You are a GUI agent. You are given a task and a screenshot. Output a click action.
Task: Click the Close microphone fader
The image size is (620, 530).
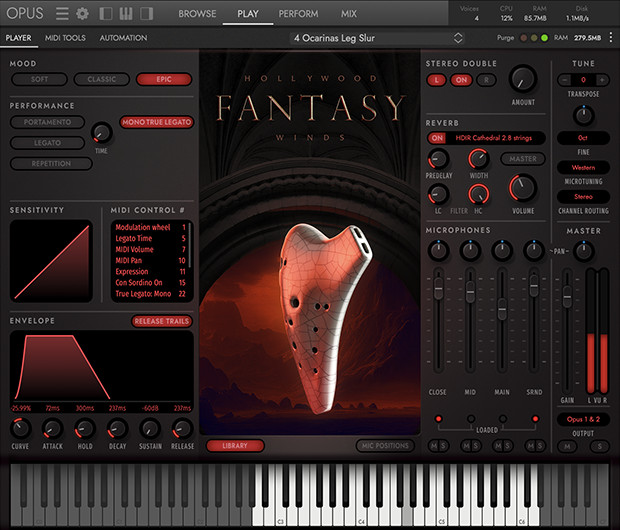click(x=437, y=290)
